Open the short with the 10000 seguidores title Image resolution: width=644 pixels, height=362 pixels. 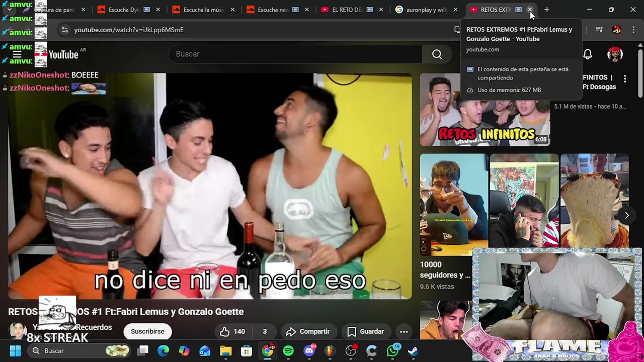(454, 204)
